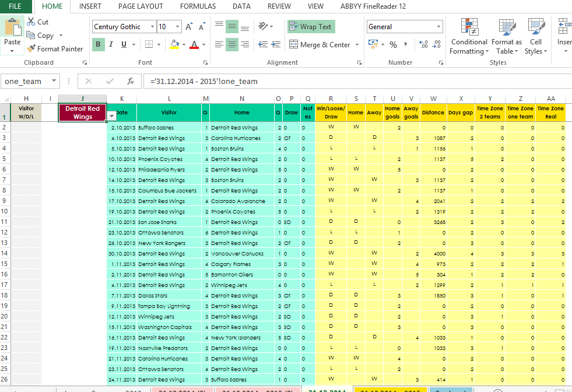Toggle Underline formatting
The height and width of the screenshot is (392, 572).
click(124, 44)
